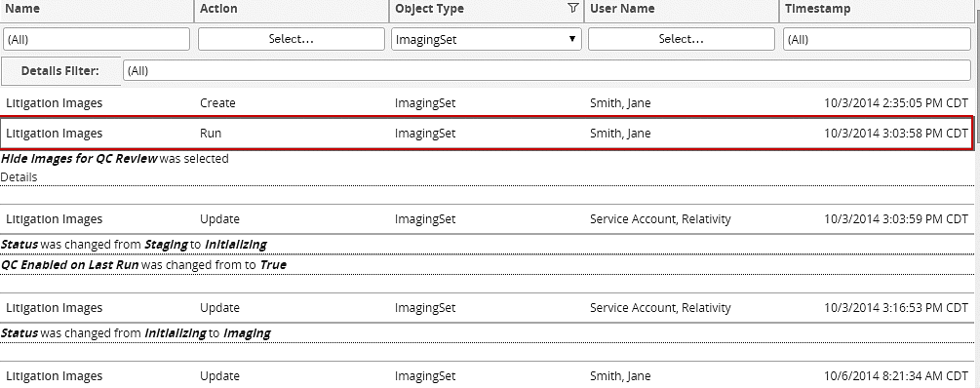Click Service Account, Relativity at 3:03:59 PM

pos(660,219)
